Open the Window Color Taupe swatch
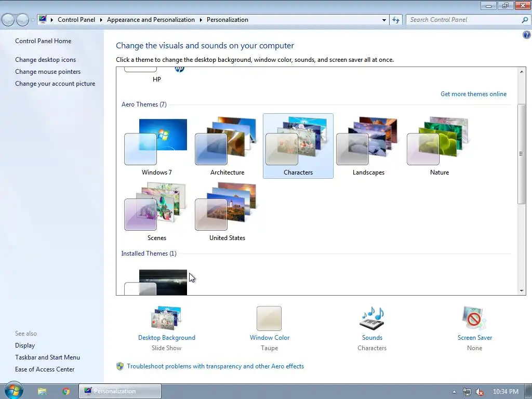Screen dimensions: 532x399 [269, 318]
